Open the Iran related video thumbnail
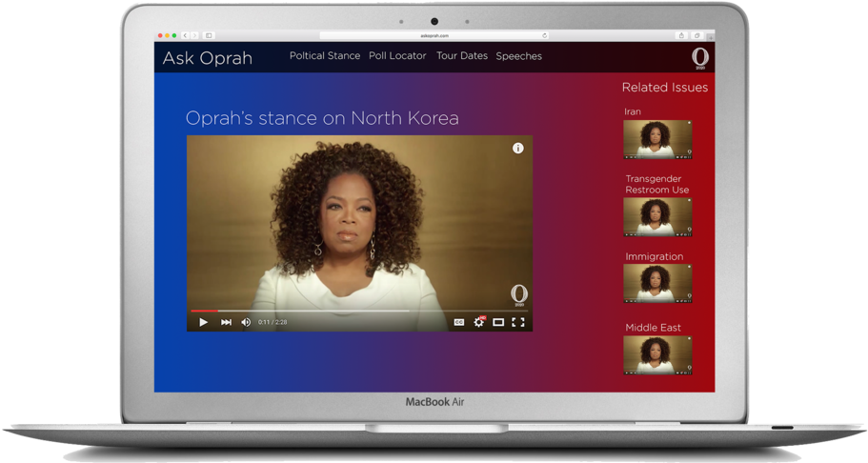 tap(657, 139)
